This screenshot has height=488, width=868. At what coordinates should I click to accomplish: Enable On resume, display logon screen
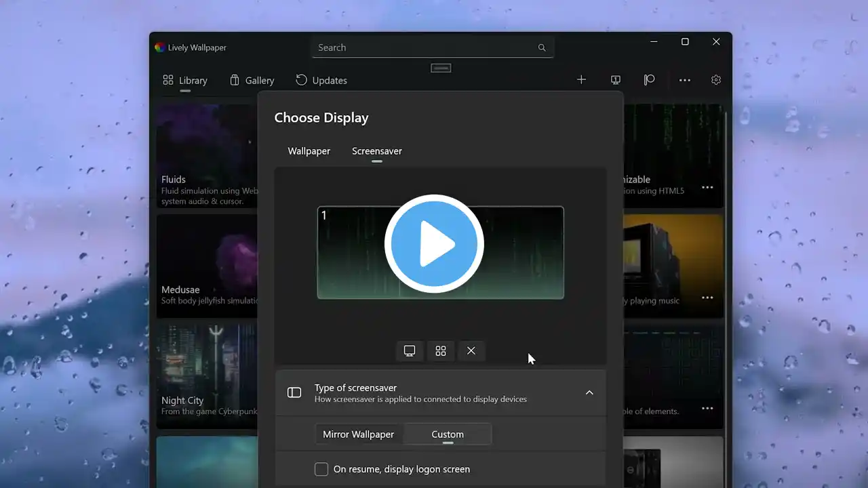pos(321,469)
